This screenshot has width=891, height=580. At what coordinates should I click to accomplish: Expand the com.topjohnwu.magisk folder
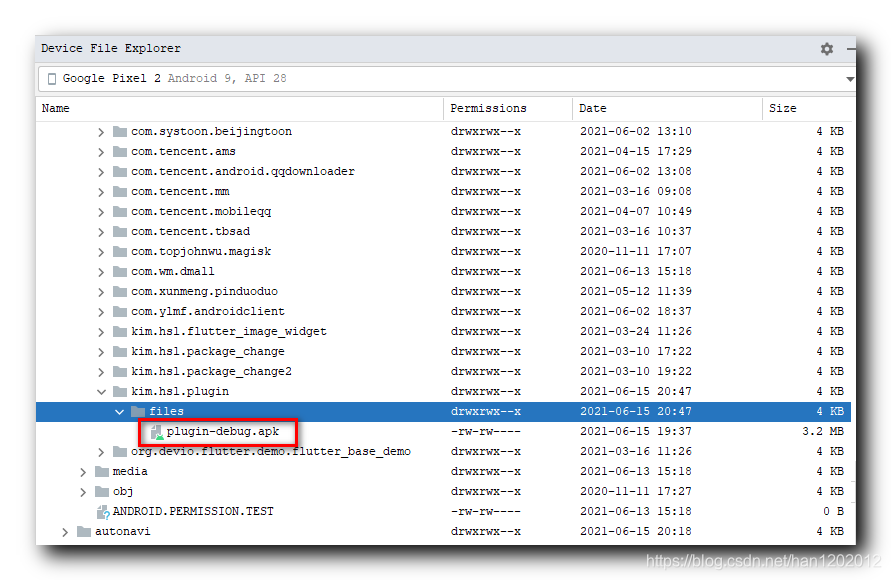tap(101, 252)
